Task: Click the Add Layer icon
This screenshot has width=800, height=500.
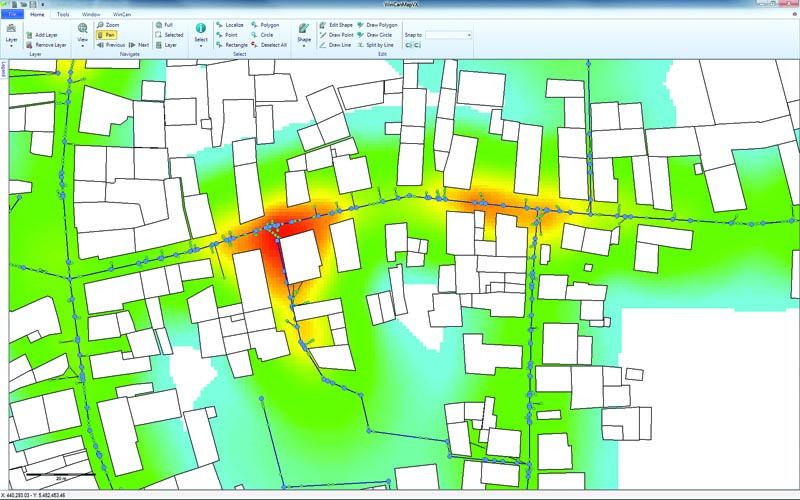Action: click(28, 34)
